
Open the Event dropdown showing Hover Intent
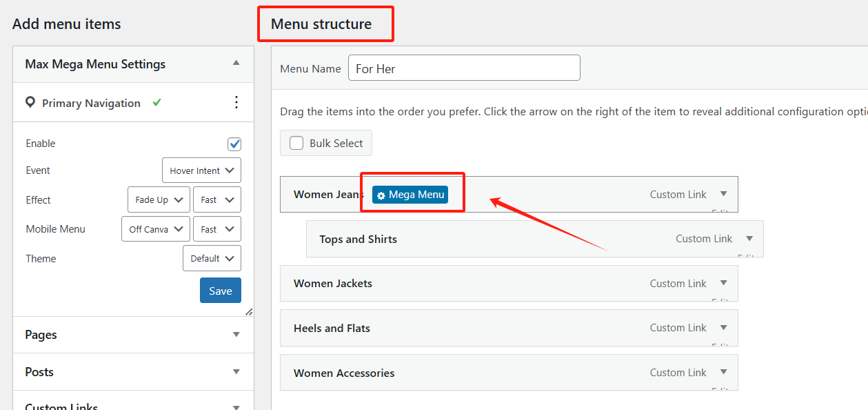point(201,170)
